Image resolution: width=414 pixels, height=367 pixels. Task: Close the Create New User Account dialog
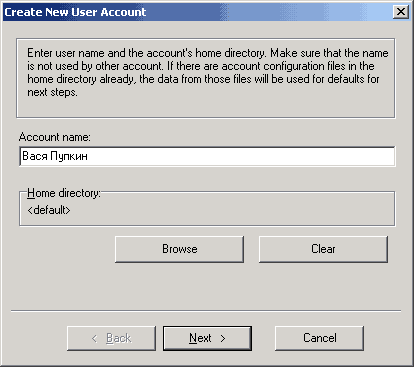pos(400,12)
